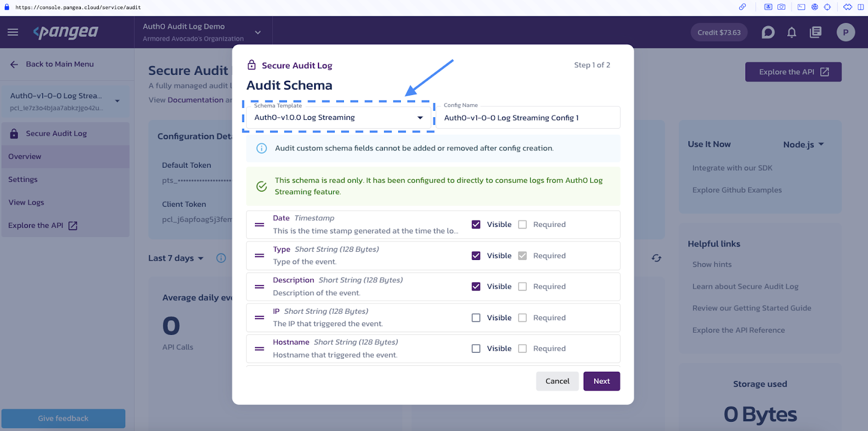Open the Auth0-v1-0-0 Log Strea... config selector
This screenshot has width=868, height=431.
pos(65,101)
